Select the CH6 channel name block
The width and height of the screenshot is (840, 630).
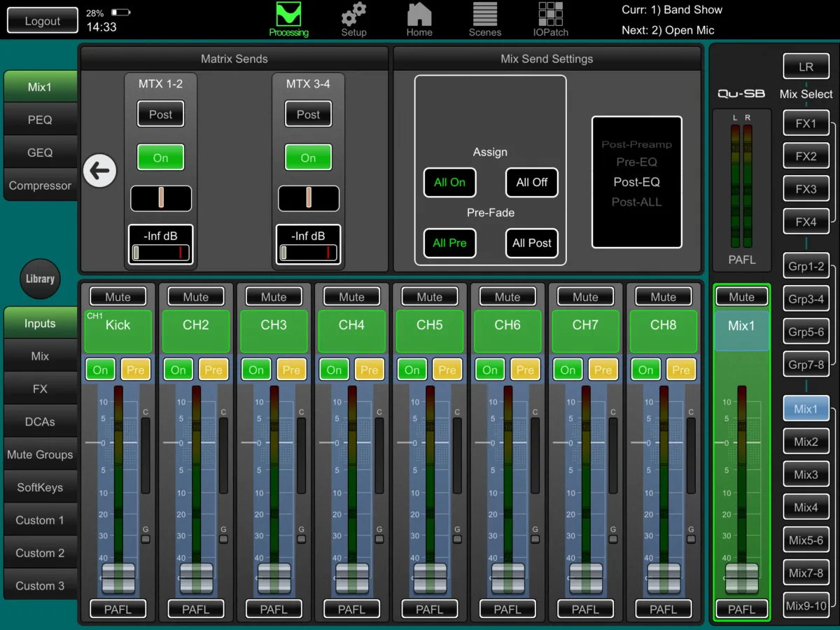(x=507, y=331)
